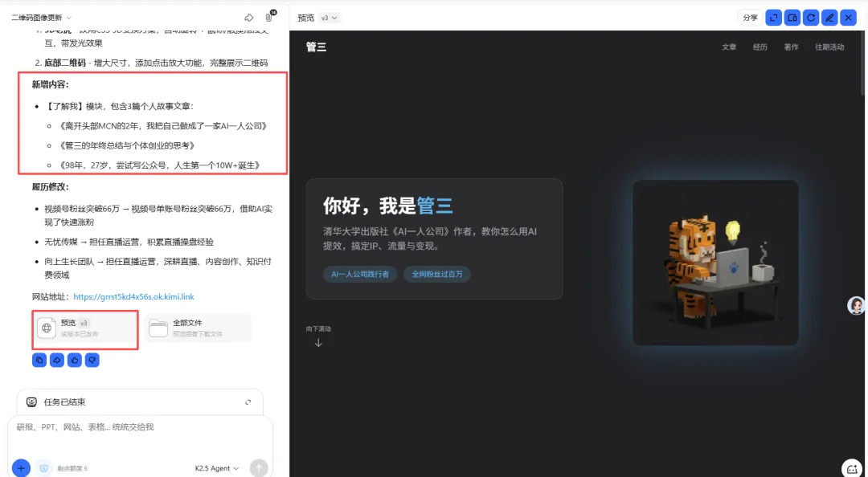Open the 经历 nav item in preview
Screen dimensions: 868x477
(760, 47)
